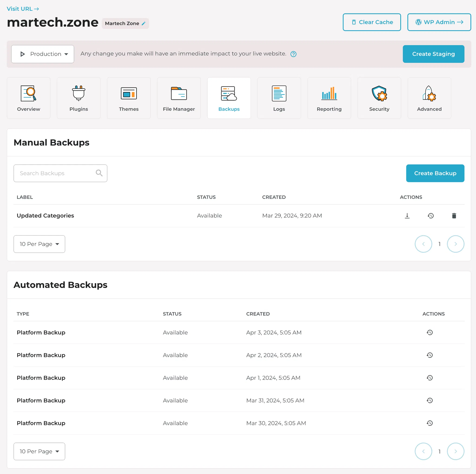Restore the Mar 31, 2024 platform backup

[430, 400]
